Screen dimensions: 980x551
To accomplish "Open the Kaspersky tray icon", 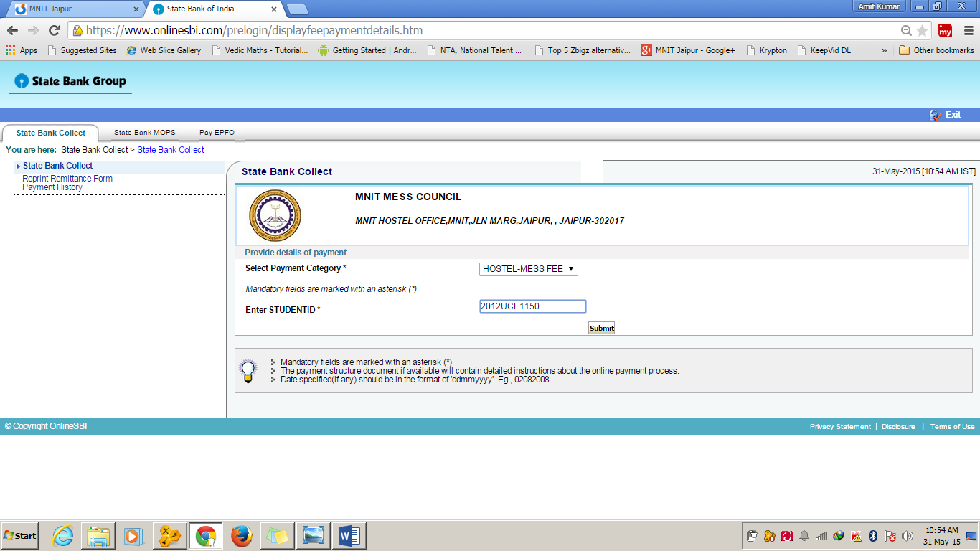I will click(x=856, y=536).
